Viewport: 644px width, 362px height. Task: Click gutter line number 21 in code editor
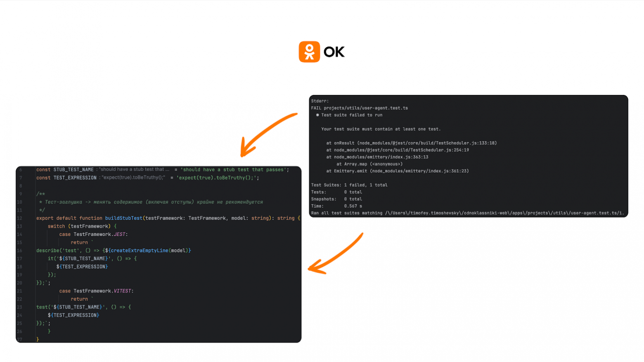(x=19, y=291)
